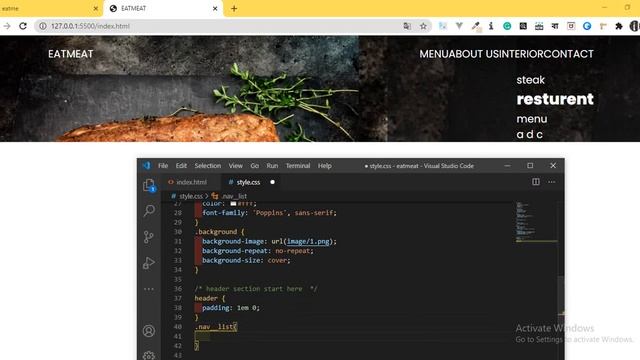Open the Run menu
This screenshot has height=360, width=640.
click(x=272, y=166)
